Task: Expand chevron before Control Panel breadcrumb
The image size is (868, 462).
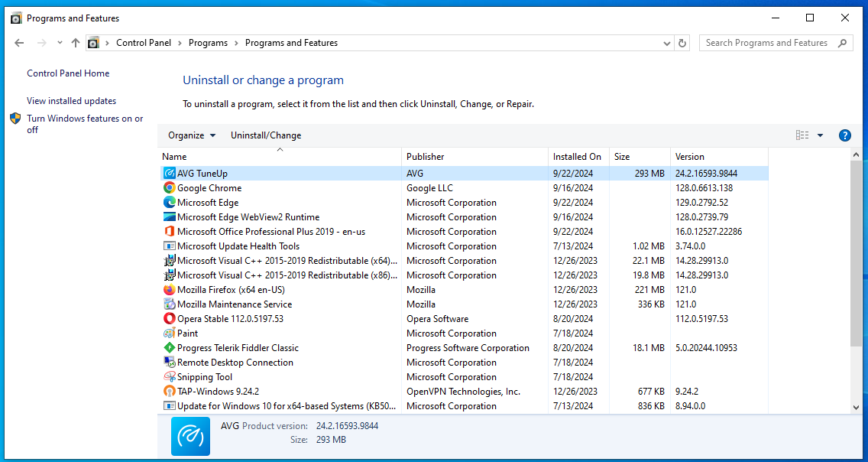Action: point(108,43)
